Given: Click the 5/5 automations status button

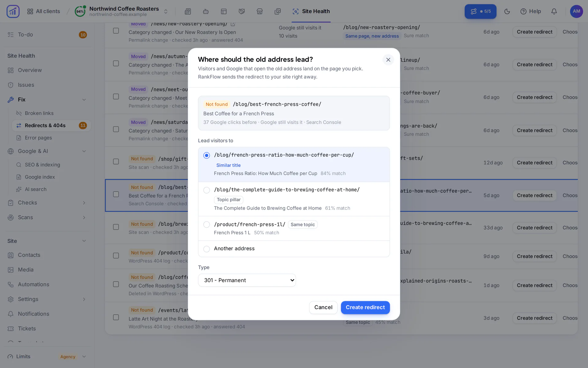Looking at the screenshot, I should (x=481, y=11).
